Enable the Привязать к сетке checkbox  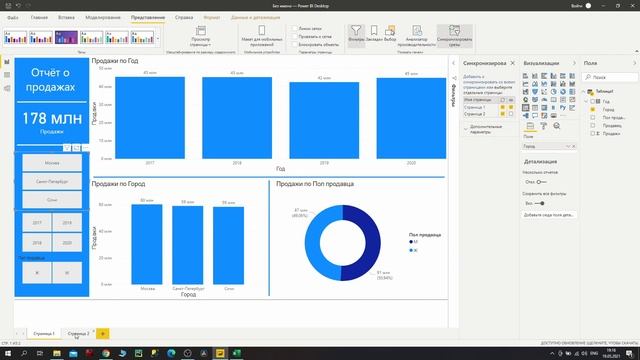pos(295,36)
